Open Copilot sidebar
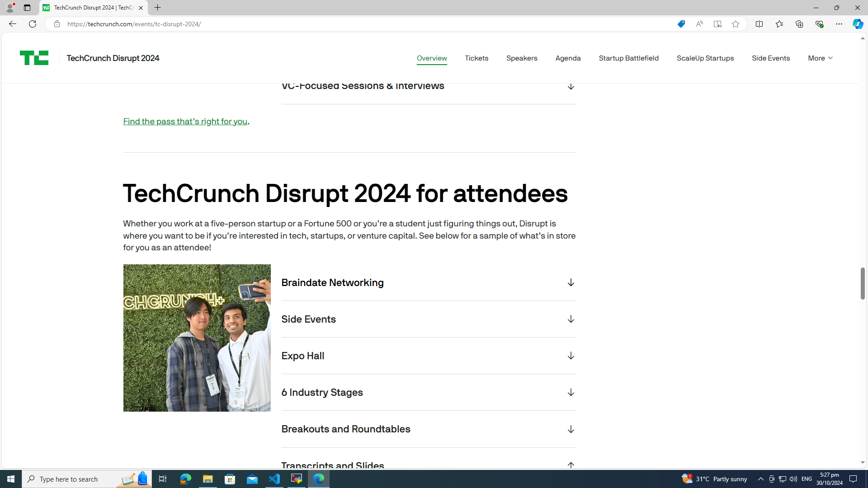The width and height of the screenshot is (868, 488). (x=858, y=24)
